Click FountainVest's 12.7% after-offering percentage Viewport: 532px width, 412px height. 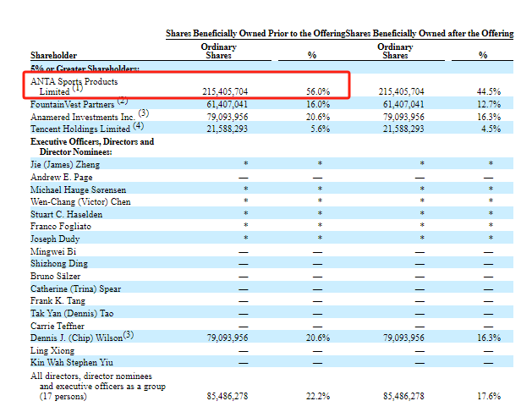click(489, 104)
